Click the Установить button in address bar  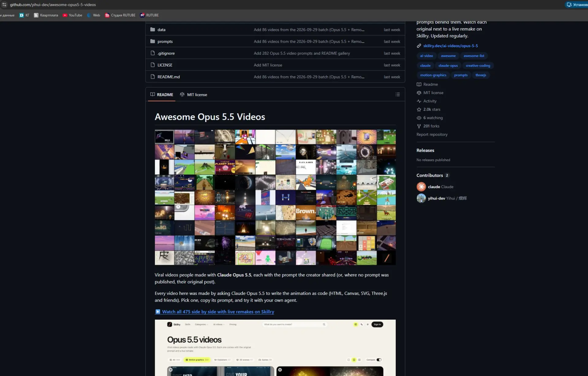coord(577,5)
